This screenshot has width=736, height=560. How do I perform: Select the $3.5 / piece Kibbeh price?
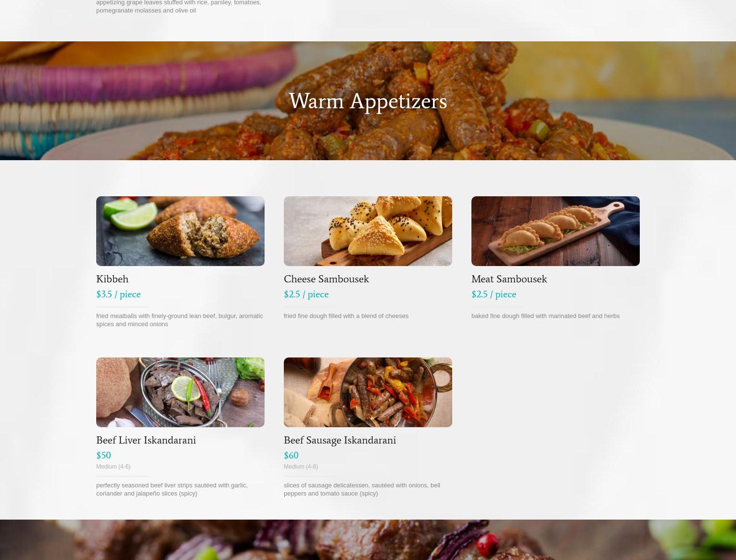click(x=118, y=294)
